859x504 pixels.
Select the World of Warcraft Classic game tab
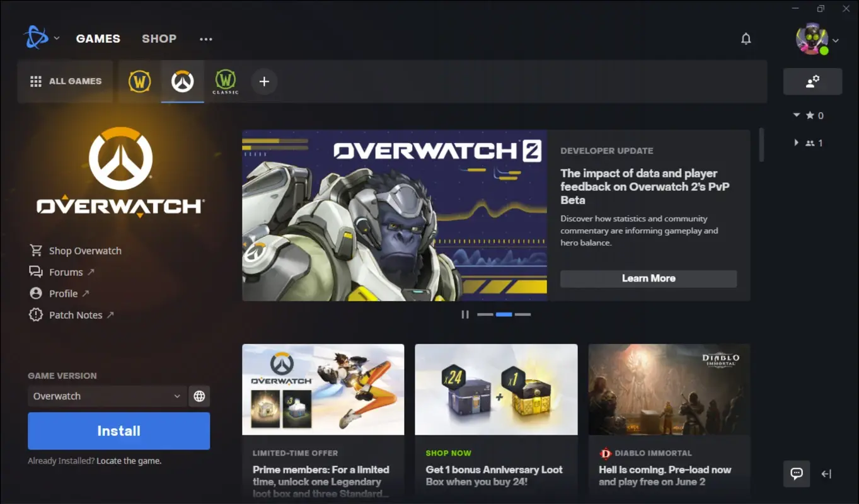tap(225, 81)
